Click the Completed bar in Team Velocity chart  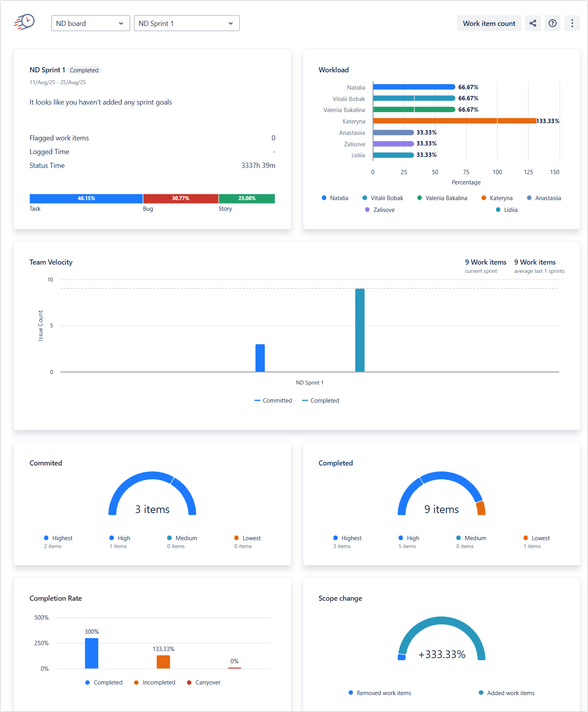pos(359,330)
